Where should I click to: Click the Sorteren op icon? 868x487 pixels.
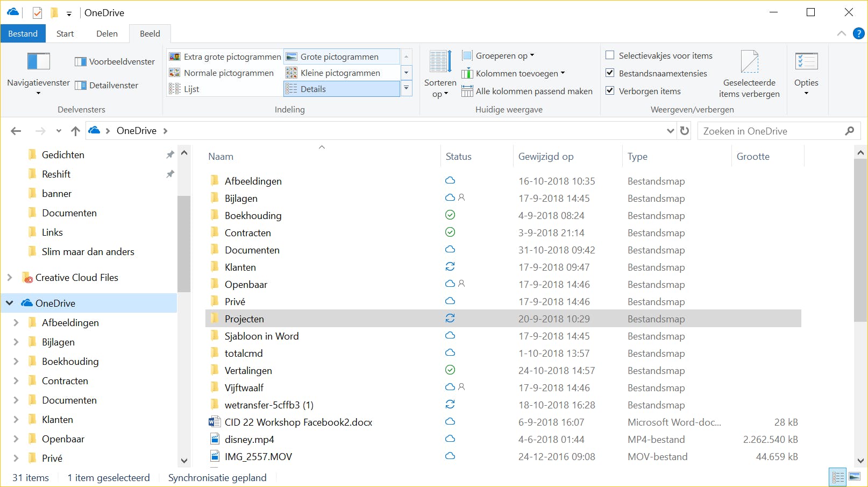(440, 61)
